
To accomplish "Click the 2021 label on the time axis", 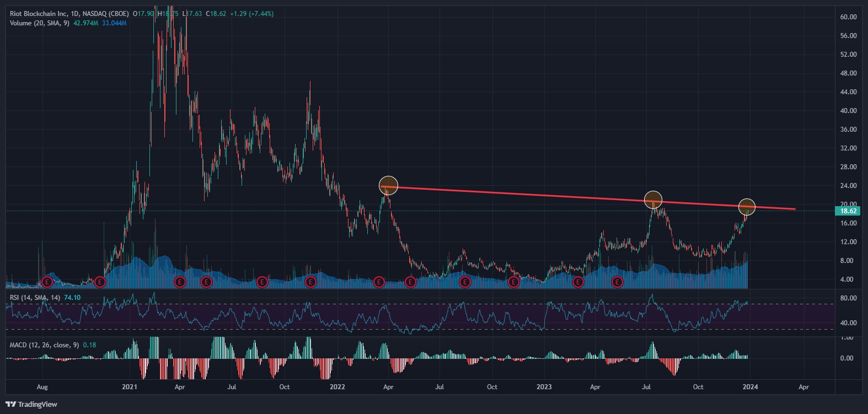I will point(130,387).
